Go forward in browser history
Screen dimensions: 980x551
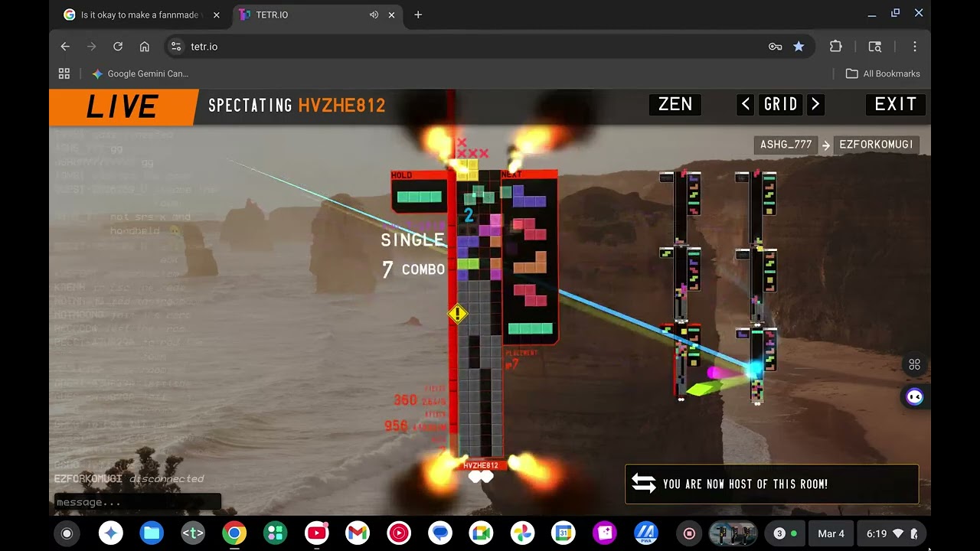92,47
